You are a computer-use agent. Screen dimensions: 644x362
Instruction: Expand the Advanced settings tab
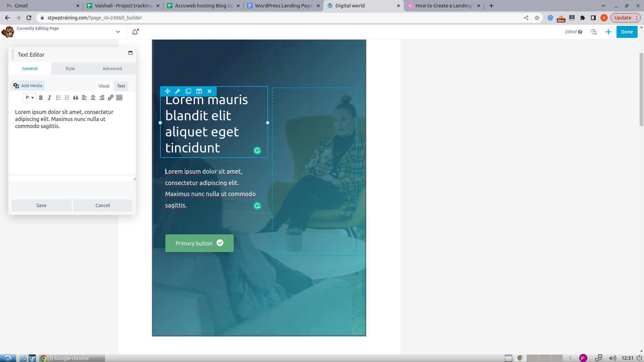coord(112,68)
